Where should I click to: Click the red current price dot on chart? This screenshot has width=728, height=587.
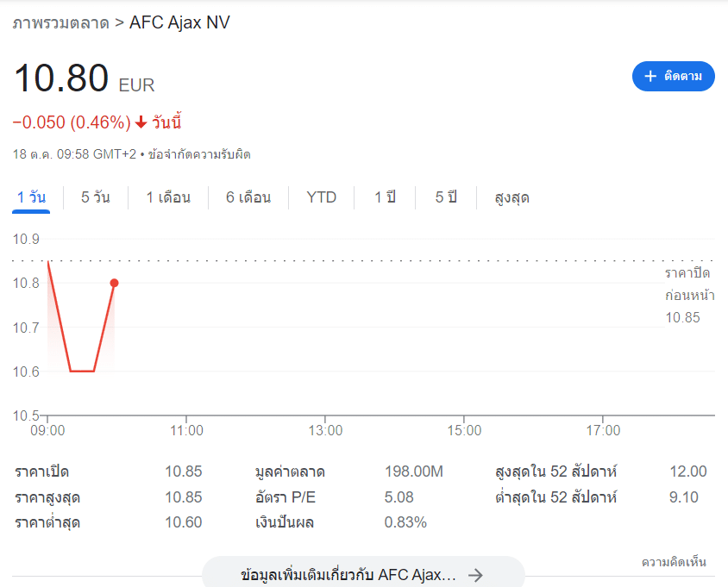[x=114, y=283]
